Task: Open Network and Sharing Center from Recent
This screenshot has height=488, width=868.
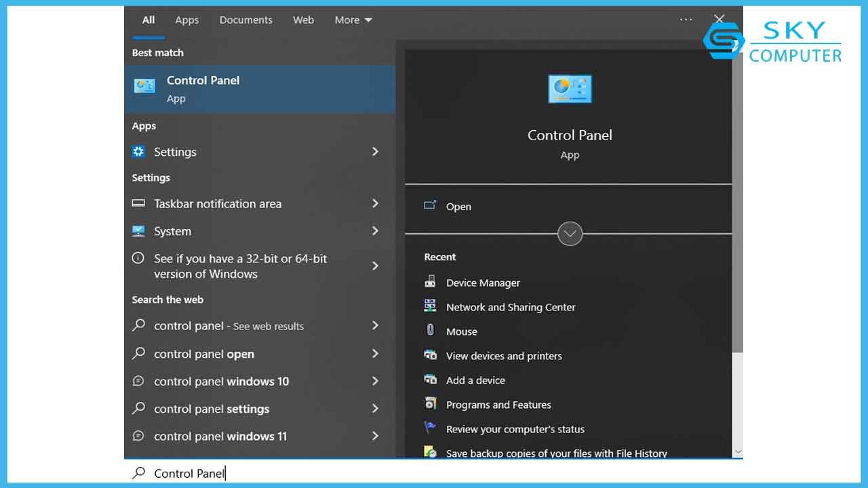Action: pyautogui.click(x=511, y=307)
